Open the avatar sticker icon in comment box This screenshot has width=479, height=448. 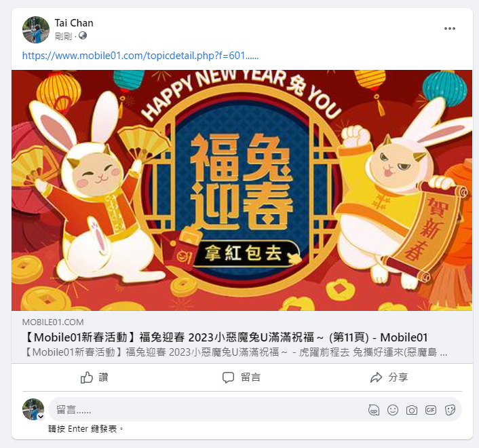[374, 410]
